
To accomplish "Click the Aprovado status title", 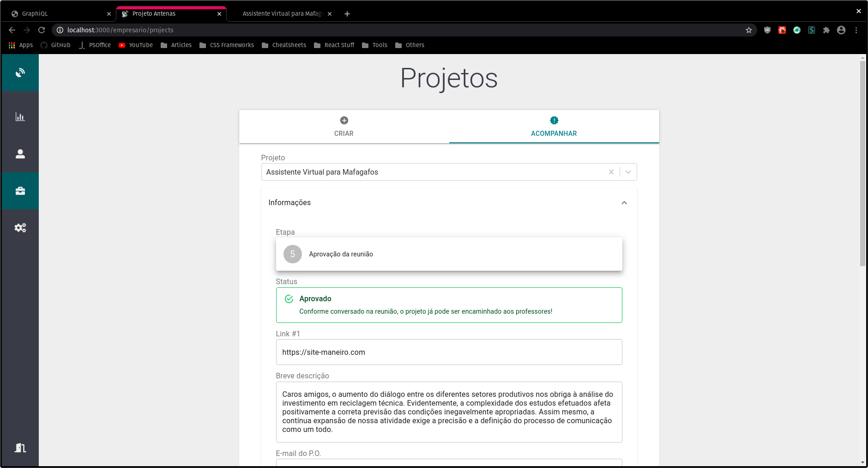I will pos(315,299).
